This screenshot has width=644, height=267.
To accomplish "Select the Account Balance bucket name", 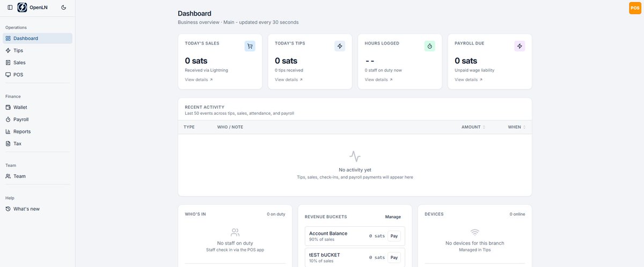I will click(328, 233).
